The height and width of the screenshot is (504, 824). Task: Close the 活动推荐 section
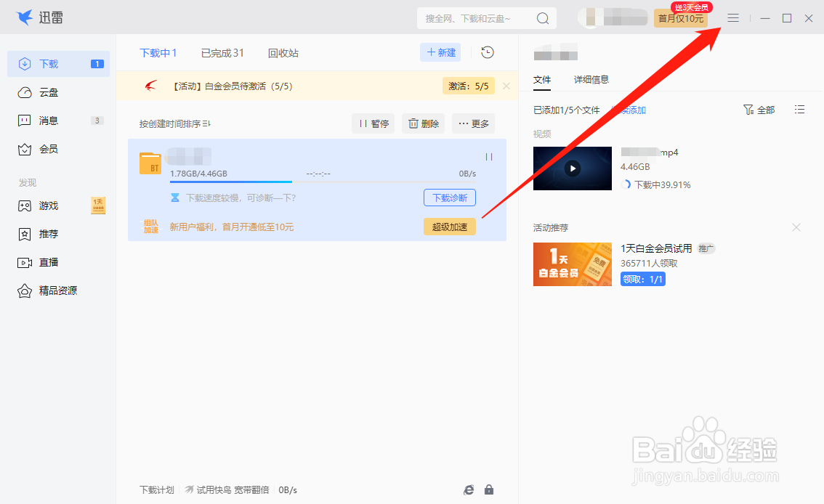pyautogui.click(x=796, y=227)
